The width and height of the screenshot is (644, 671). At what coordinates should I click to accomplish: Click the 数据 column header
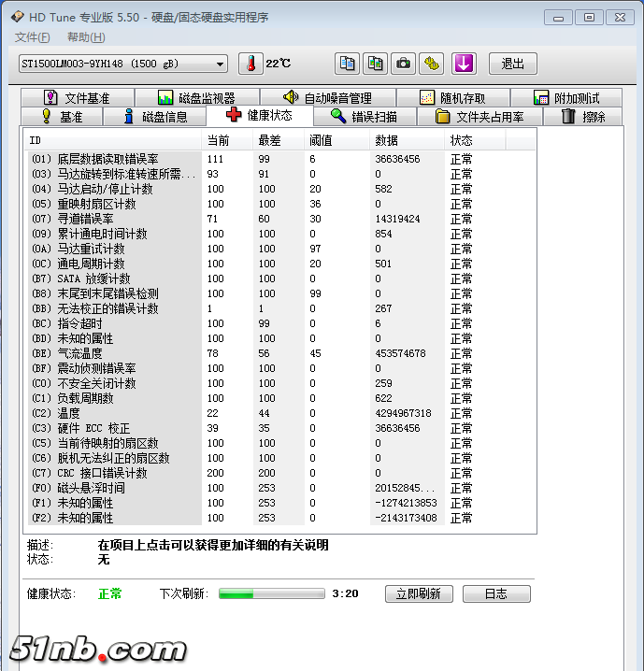pos(407,140)
